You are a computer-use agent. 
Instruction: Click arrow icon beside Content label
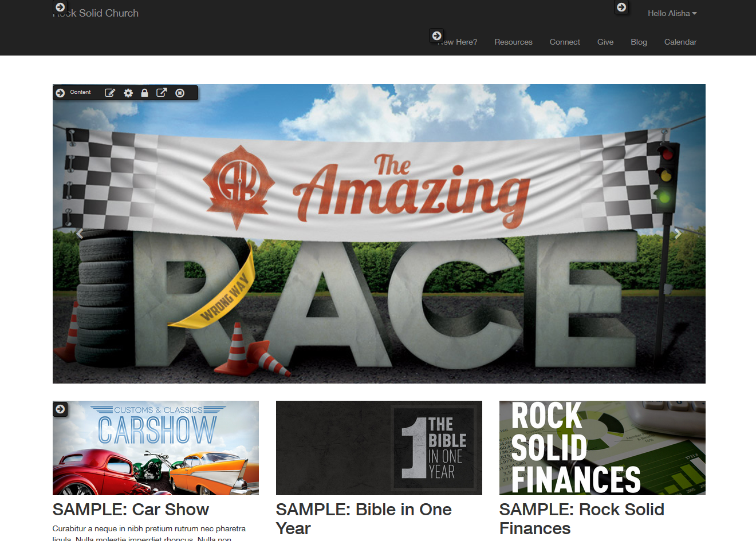pyautogui.click(x=60, y=93)
